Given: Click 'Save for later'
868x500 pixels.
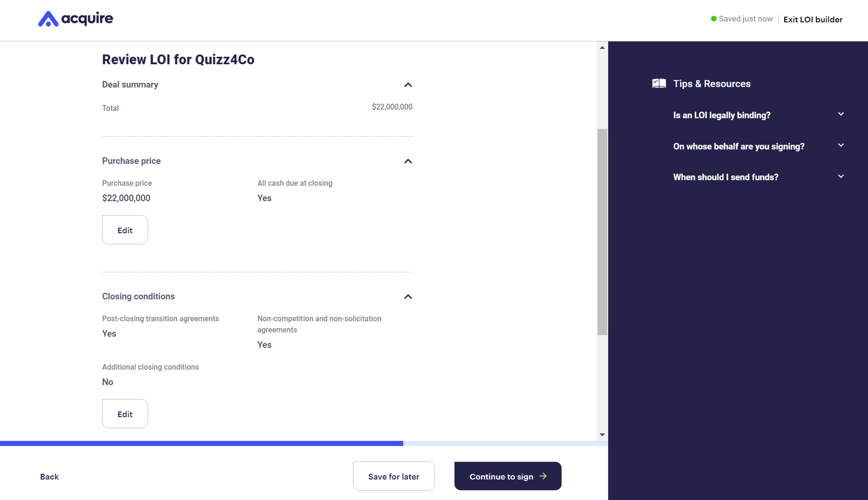Looking at the screenshot, I should pyautogui.click(x=394, y=476).
